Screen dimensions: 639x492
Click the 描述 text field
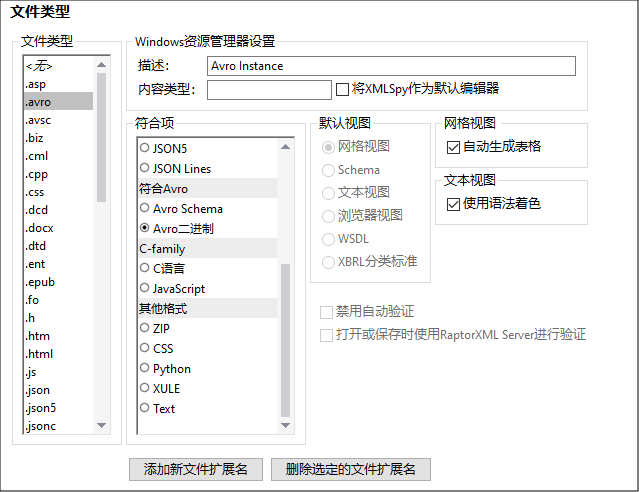pos(391,66)
